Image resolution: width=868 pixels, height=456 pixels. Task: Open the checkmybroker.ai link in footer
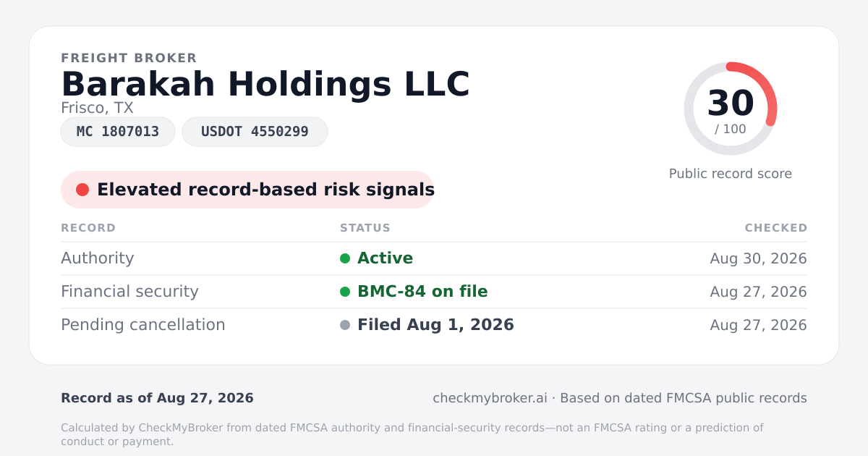point(490,398)
